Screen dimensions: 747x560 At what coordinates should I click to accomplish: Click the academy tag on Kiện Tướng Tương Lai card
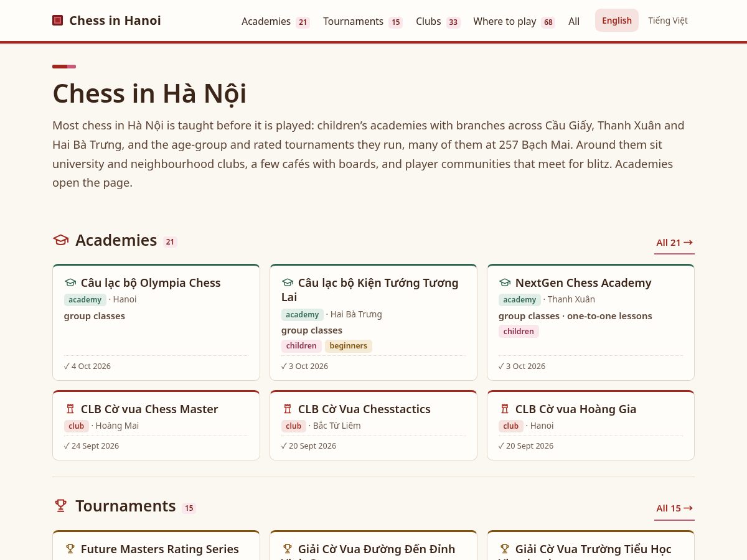[303, 315]
